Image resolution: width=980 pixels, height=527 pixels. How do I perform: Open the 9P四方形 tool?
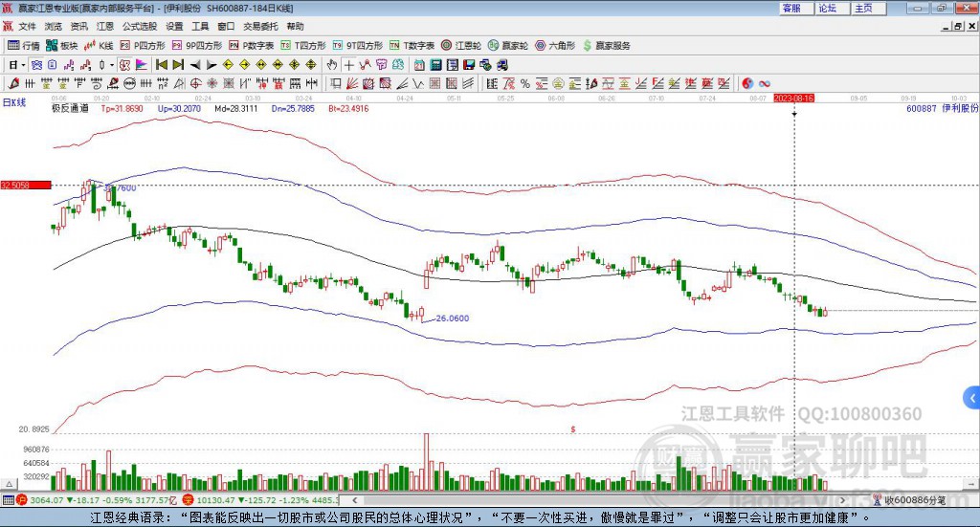coord(197,46)
